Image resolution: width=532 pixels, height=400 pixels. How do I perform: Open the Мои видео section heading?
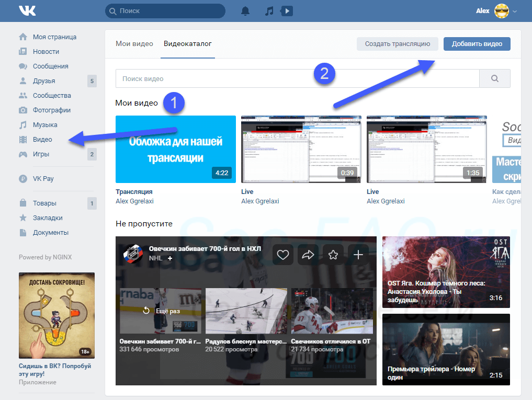tap(137, 103)
